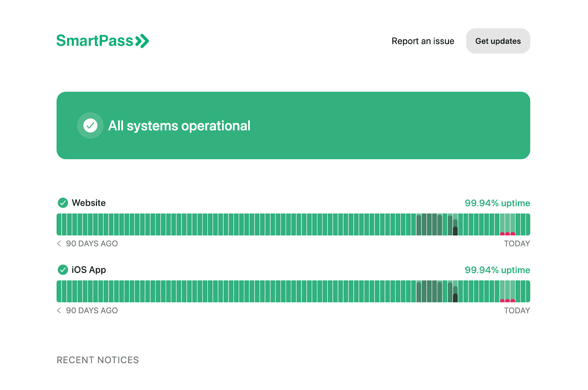
Task: Click the left chevron beside 90 DAYS AGO under iOS App
Action: [x=59, y=310]
